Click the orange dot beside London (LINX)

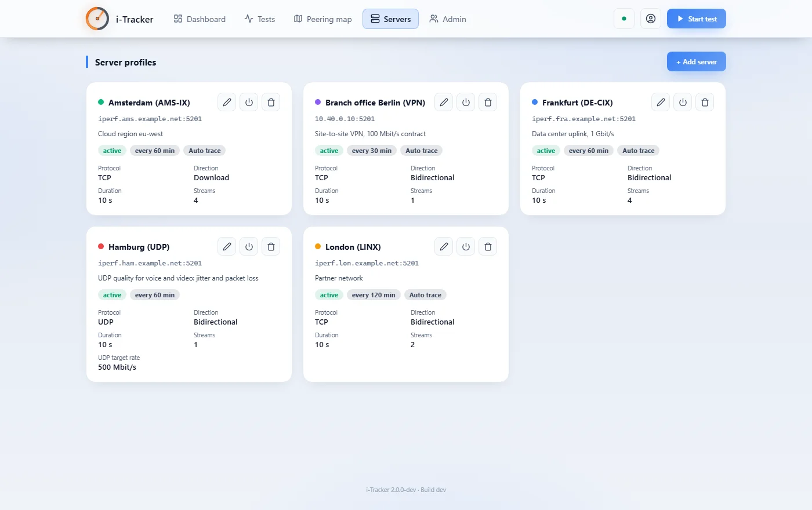point(318,246)
